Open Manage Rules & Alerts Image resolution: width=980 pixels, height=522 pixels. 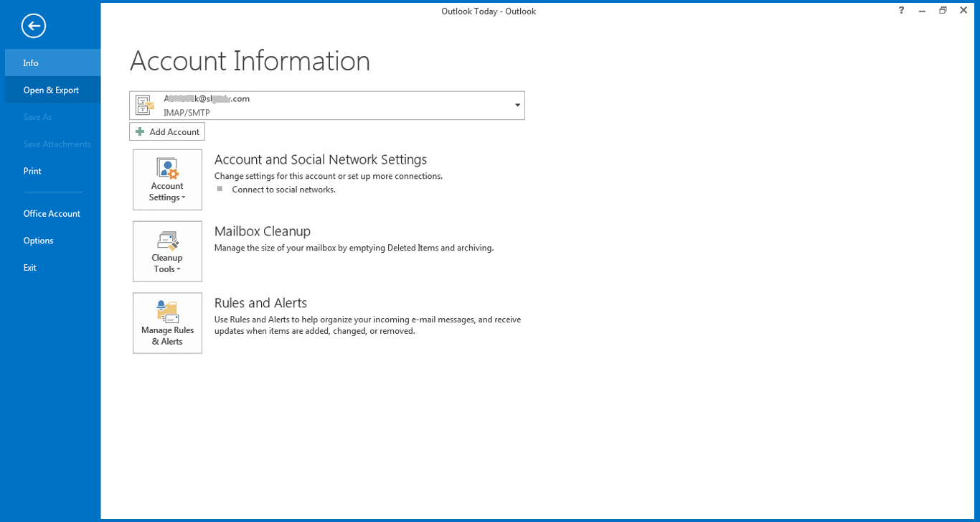tap(167, 323)
